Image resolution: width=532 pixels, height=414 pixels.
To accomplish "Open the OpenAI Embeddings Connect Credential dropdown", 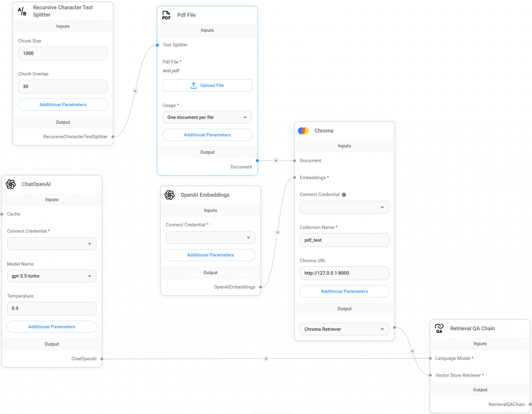I will coord(210,238).
